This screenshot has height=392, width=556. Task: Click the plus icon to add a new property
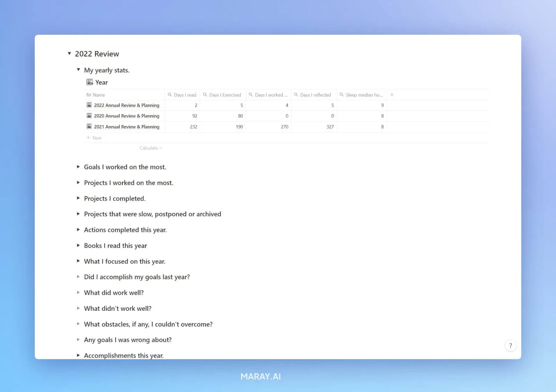tap(392, 94)
